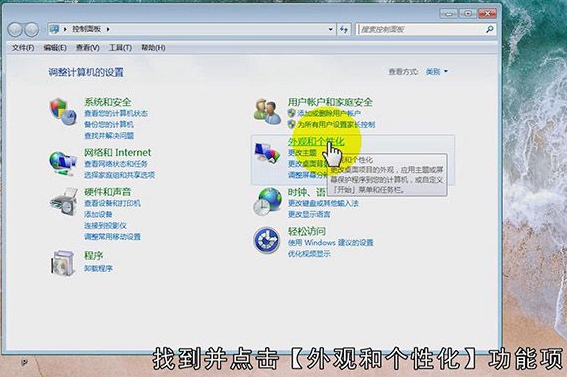Open the 网络和 Internet heading link
This screenshot has width=567, height=377.
point(118,152)
